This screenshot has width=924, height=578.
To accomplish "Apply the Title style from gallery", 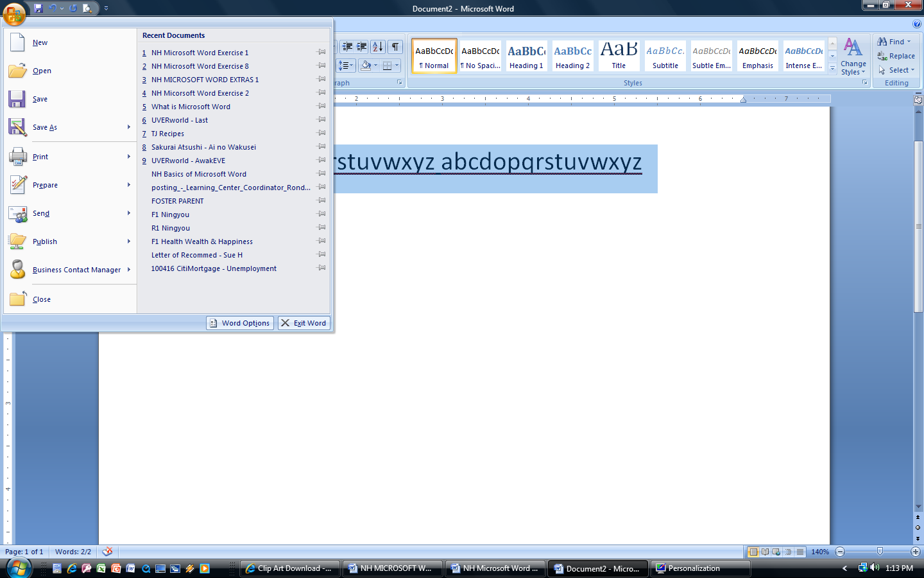I will coord(619,55).
